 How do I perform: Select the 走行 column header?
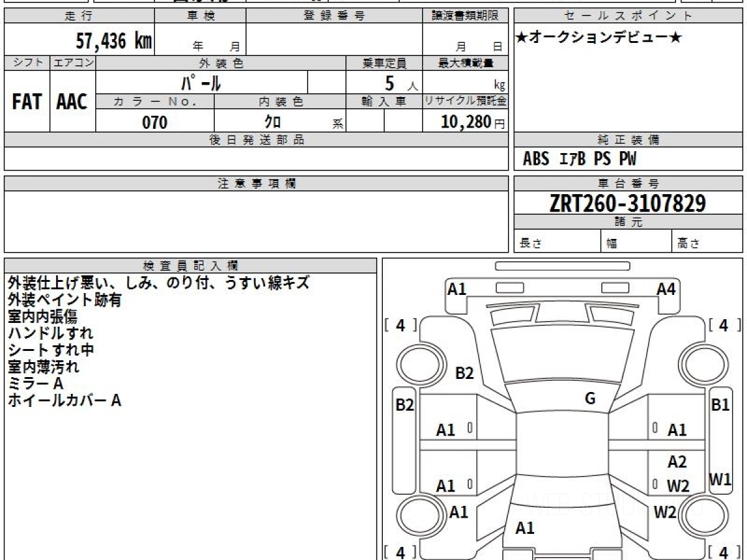pos(79,16)
